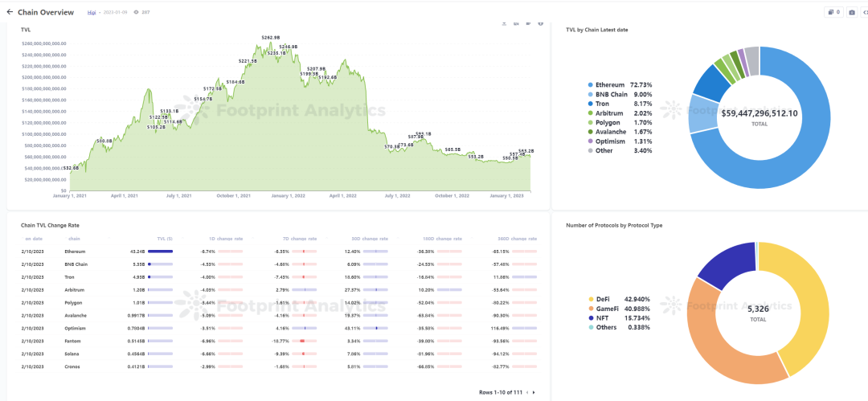Go to the previous table page
The width and height of the screenshot is (868, 401).
click(527, 392)
